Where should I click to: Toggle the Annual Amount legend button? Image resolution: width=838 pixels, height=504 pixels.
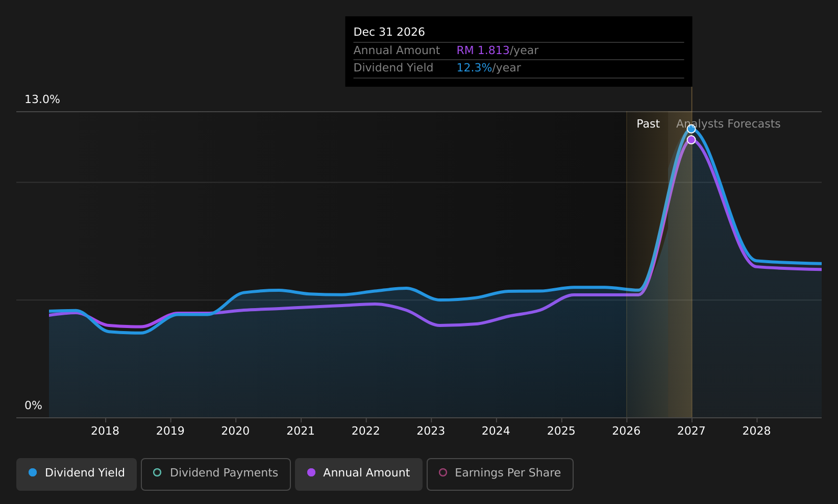[359, 474]
